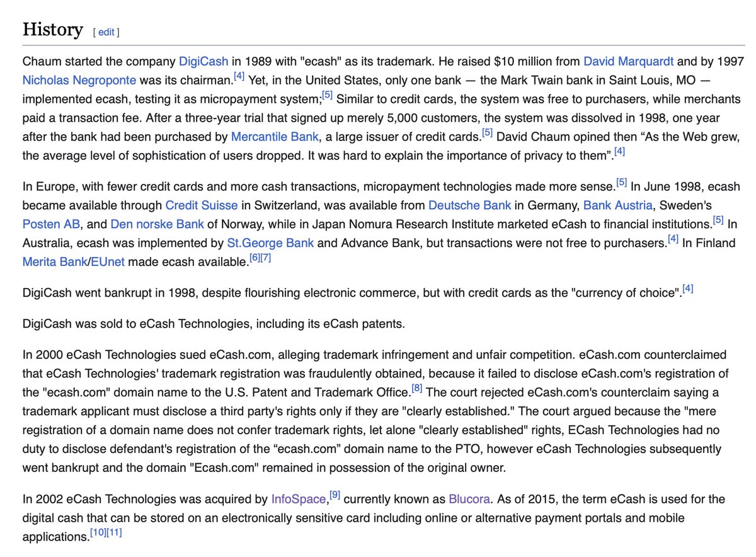Open the Bank Austria link

[618, 205]
